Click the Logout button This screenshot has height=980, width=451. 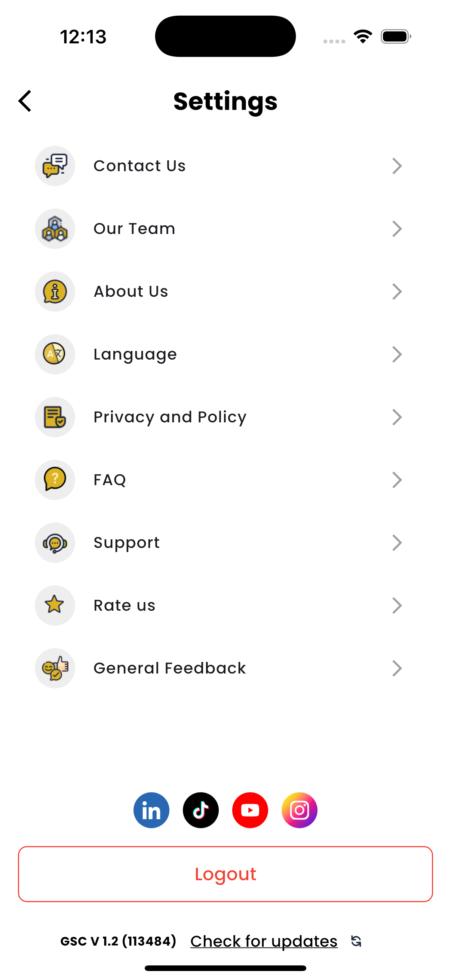pyautogui.click(x=225, y=874)
